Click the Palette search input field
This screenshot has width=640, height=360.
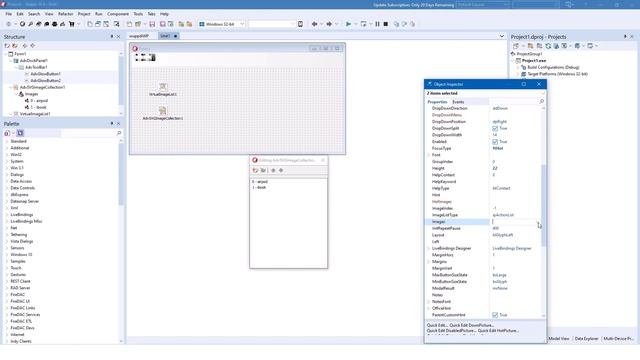click(x=88, y=133)
